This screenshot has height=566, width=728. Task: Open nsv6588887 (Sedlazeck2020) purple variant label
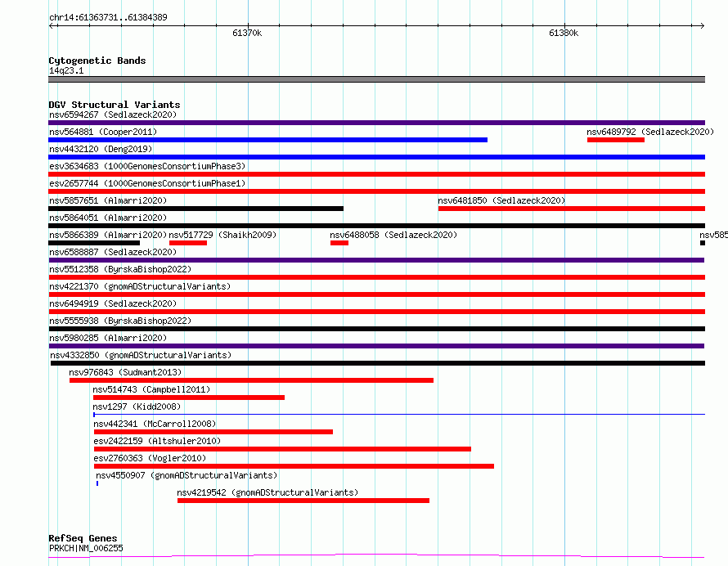click(x=113, y=252)
